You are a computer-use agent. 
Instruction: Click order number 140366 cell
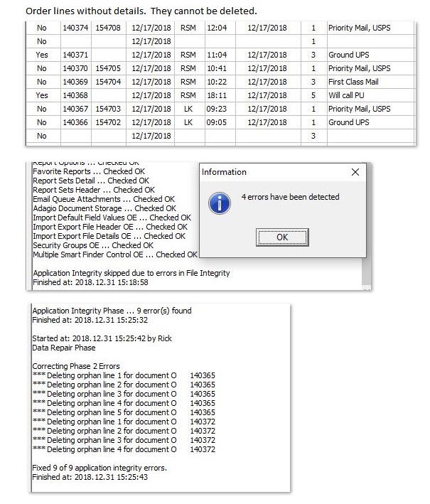point(76,122)
